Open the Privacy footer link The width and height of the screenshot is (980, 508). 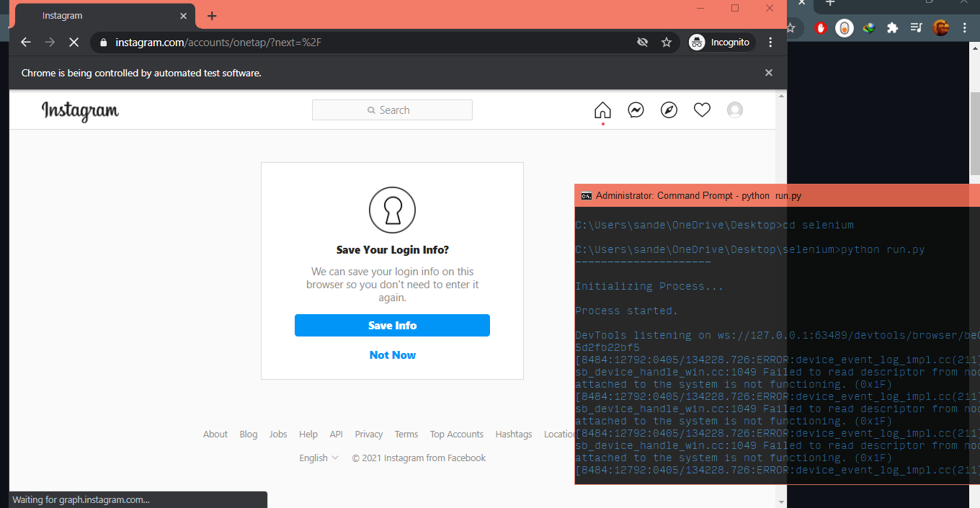click(x=368, y=434)
